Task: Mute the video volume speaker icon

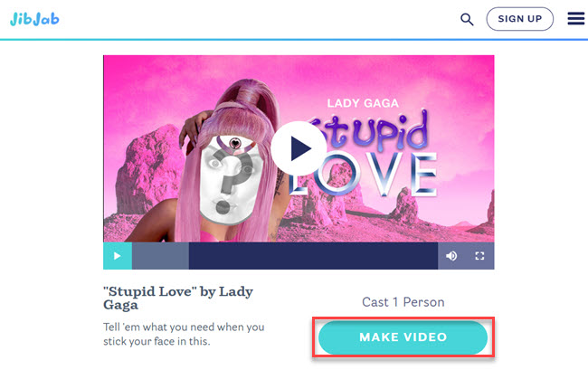Action: (451, 256)
